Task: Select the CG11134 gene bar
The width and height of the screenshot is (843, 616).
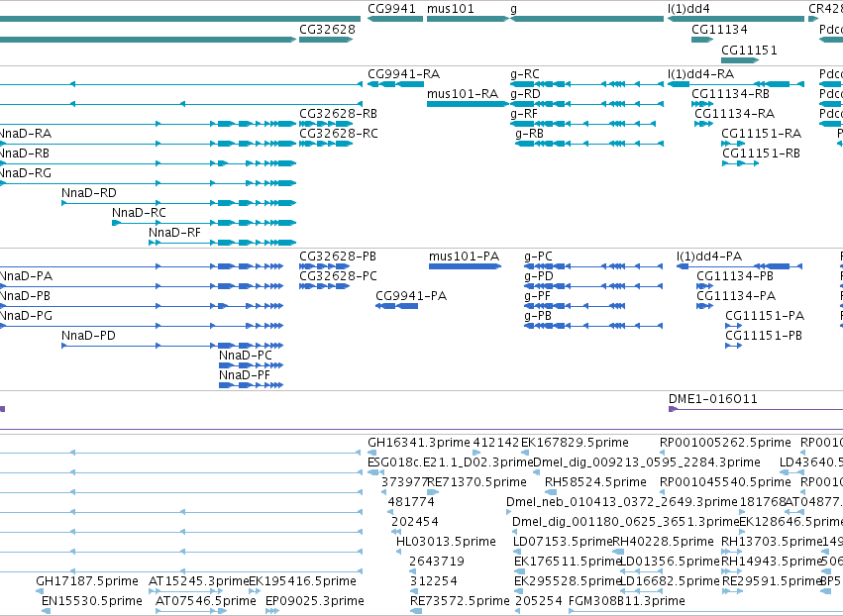Action: click(702, 40)
